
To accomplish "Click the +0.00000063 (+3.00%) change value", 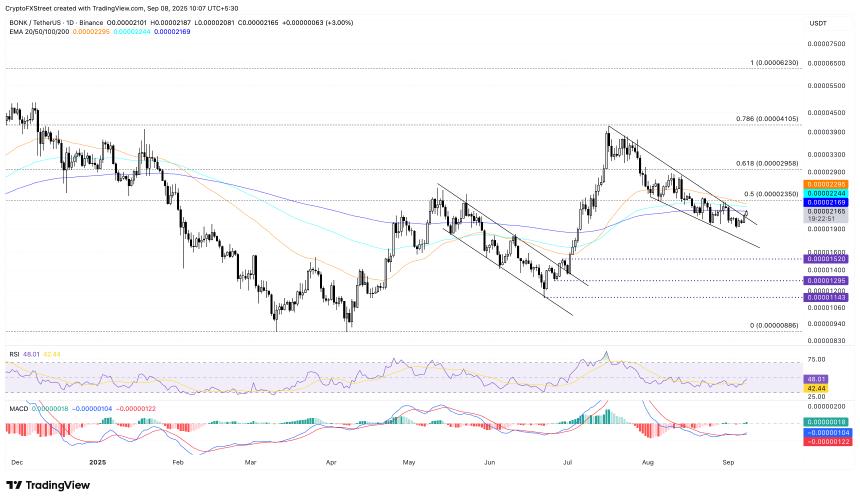I will click(x=319, y=22).
